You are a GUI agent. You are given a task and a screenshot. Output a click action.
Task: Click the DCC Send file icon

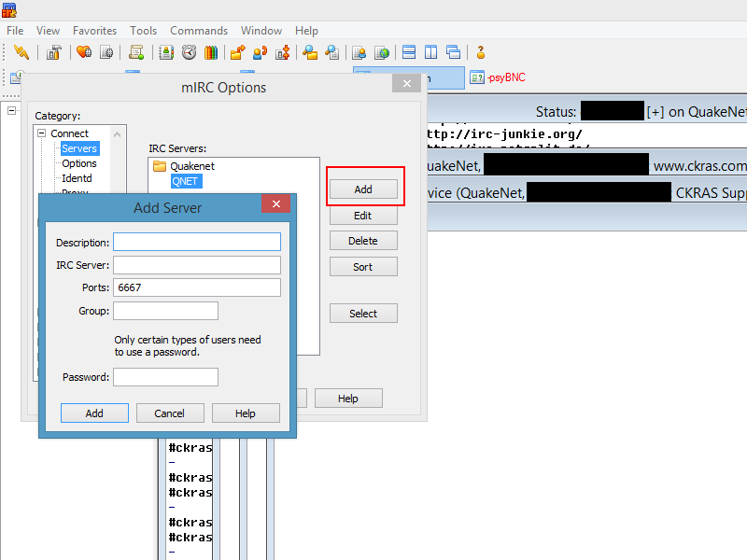237,52
